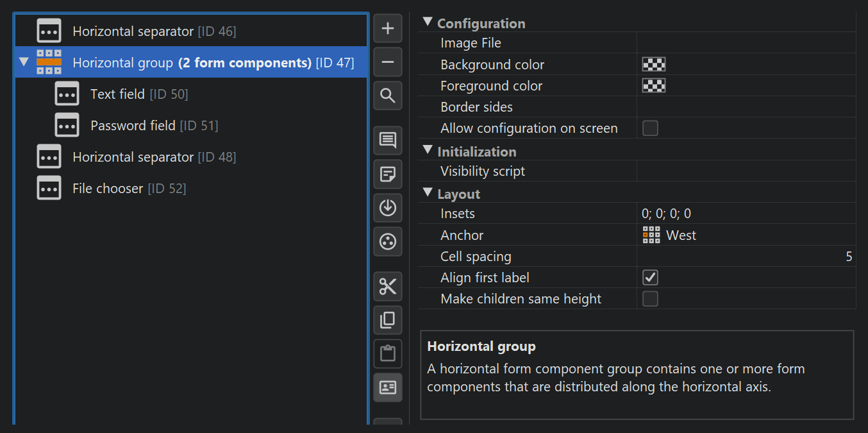Click the scissors cut icon
Viewport: 868px width, 433px height.
tap(388, 286)
